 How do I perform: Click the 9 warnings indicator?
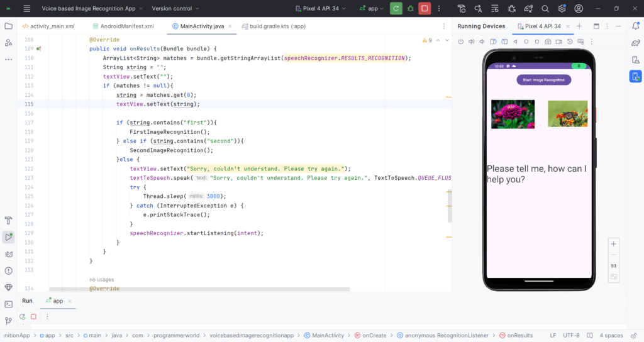(x=427, y=41)
